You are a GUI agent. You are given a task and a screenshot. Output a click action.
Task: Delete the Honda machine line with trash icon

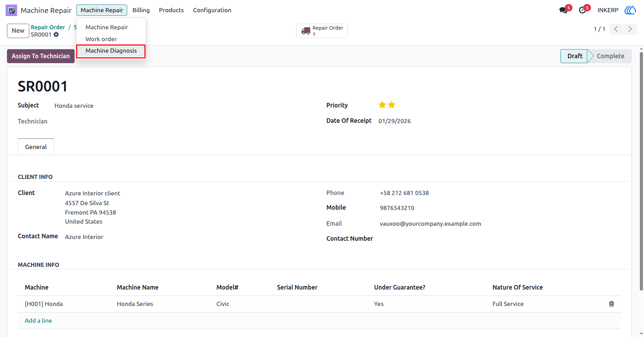pos(611,304)
